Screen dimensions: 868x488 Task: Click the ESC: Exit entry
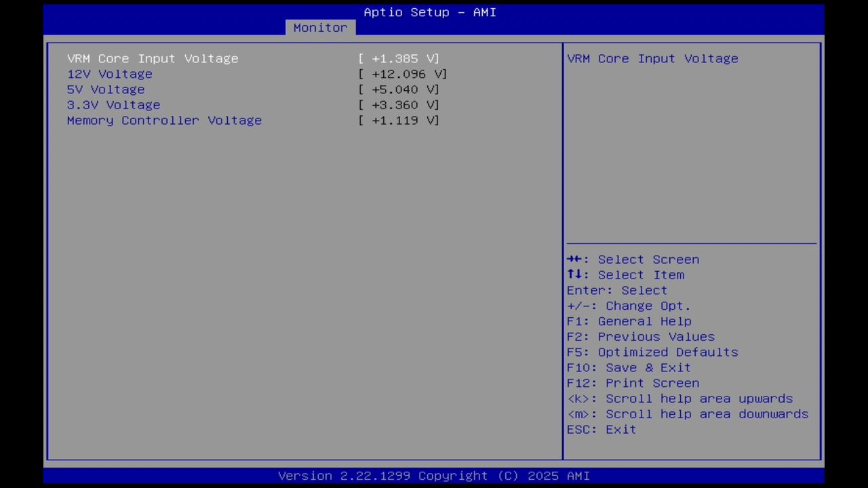coord(601,429)
